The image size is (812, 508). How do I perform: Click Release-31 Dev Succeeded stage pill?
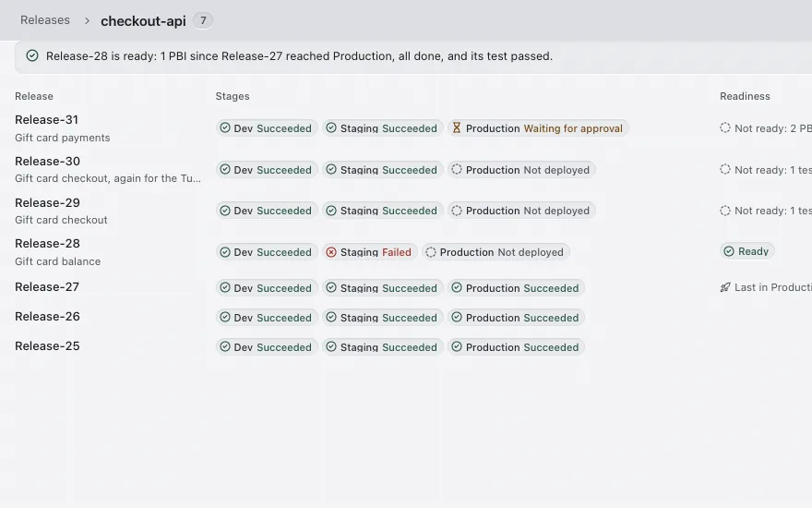click(266, 128)
